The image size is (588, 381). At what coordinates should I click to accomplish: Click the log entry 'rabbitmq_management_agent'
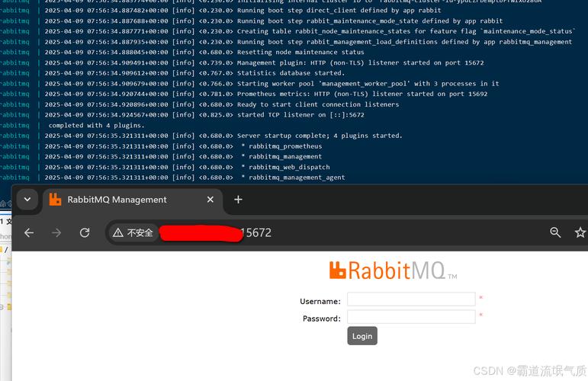(297, 178)
